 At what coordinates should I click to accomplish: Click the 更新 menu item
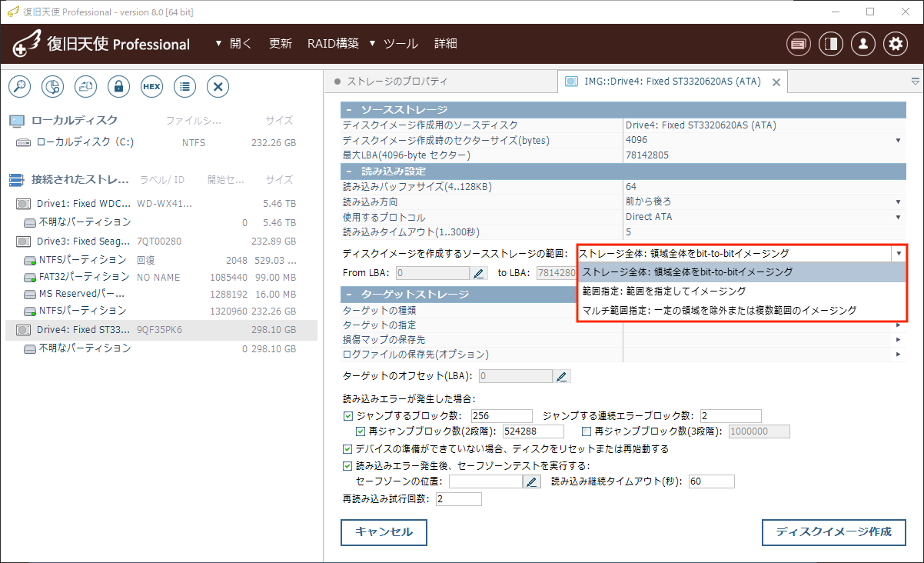(281, 44)
